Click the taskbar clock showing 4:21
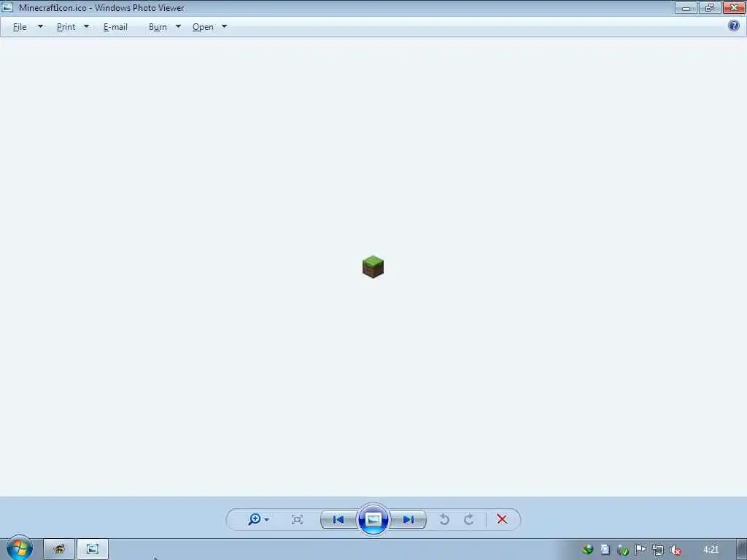Image resolution: width=747 pixels, height=560 pixels. point(711,550)
